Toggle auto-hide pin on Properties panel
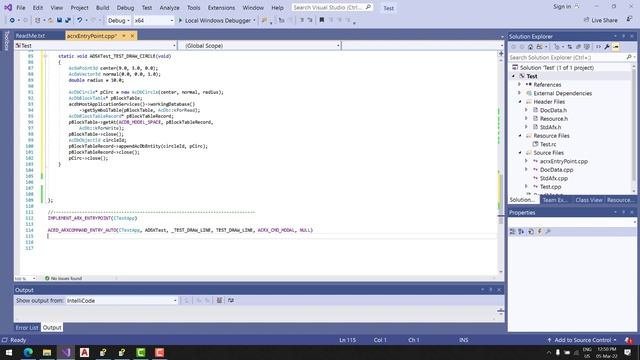This screenshot has height=360, width=640. [623, 212]
